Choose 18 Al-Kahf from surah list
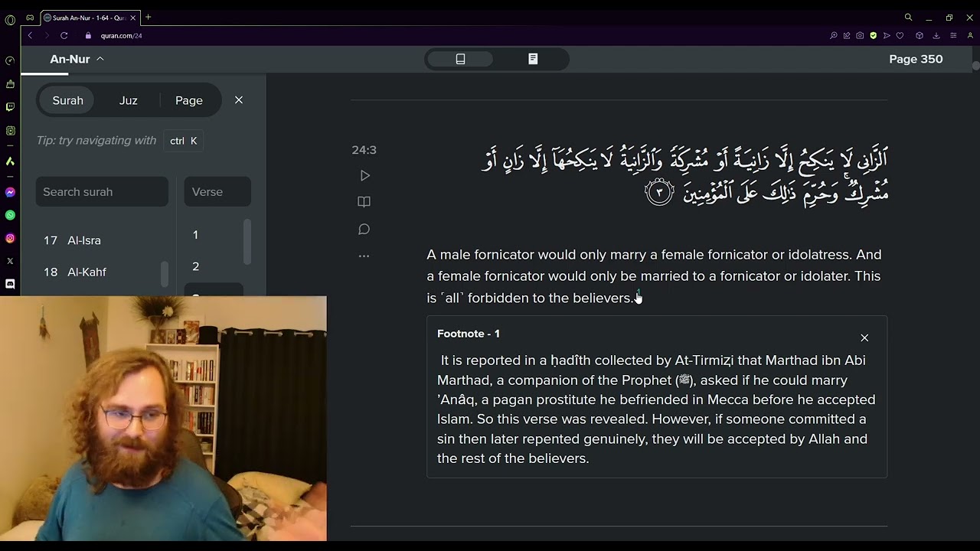Image resolution: width=980 pixels, height=551 pixels. 86,272
